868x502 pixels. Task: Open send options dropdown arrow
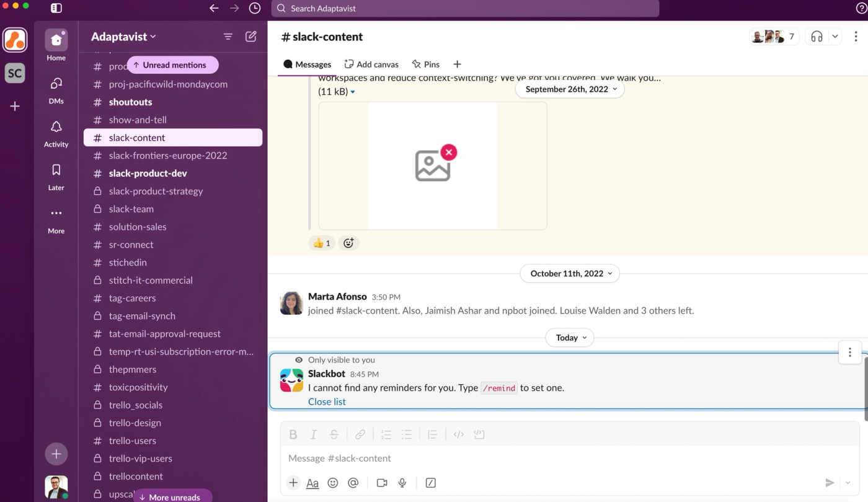click(848, 483)
